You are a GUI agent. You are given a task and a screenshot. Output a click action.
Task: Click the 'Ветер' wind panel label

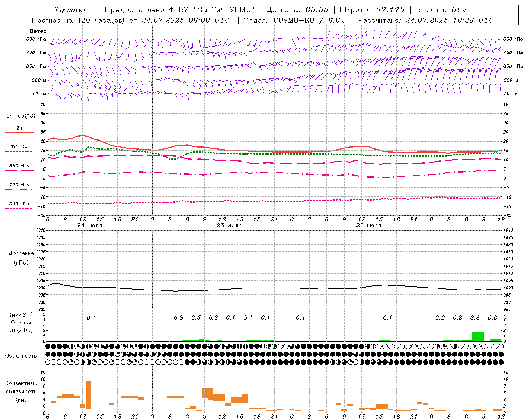[x=38, y=31]
